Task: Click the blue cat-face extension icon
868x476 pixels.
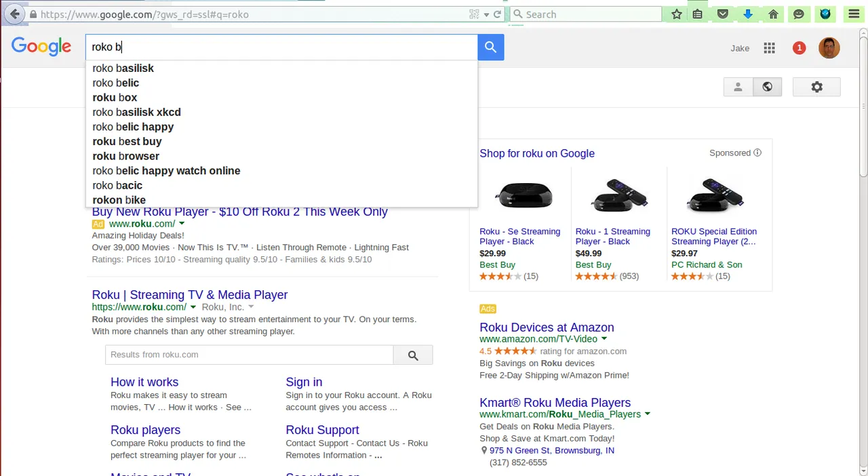Action: [825, 14]
